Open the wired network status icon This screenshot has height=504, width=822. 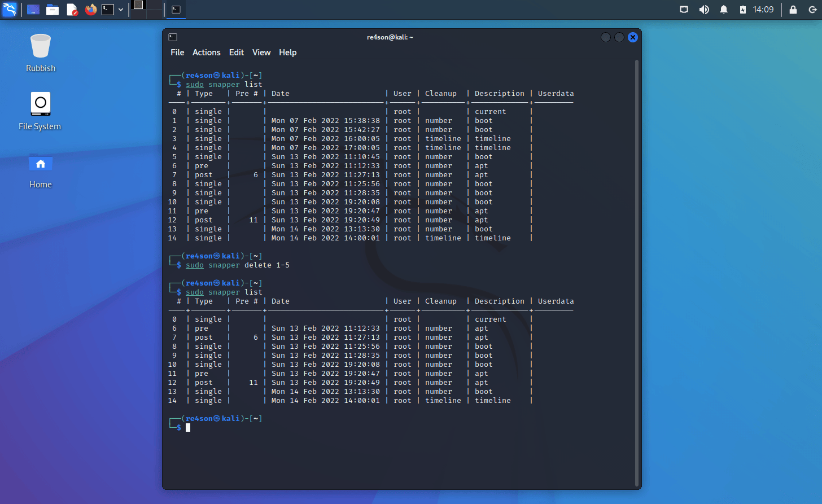click(684, 10)
